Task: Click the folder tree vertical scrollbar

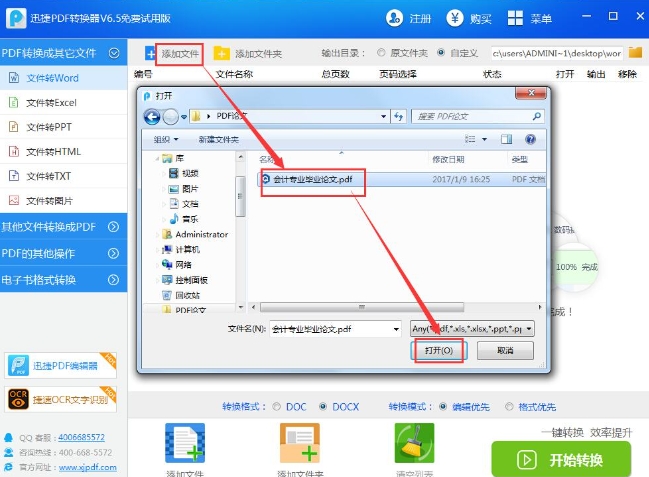Action: coord(240,196)
